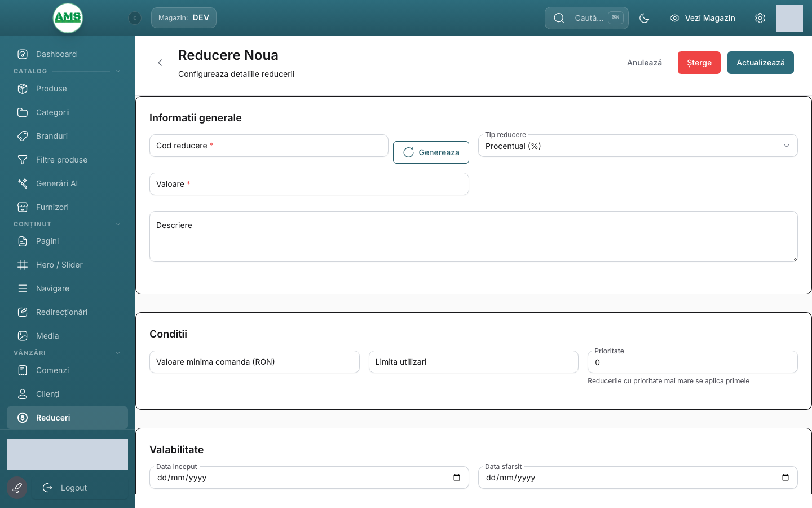
Task: Open Navigare menu item
Action: click(67, 288)
